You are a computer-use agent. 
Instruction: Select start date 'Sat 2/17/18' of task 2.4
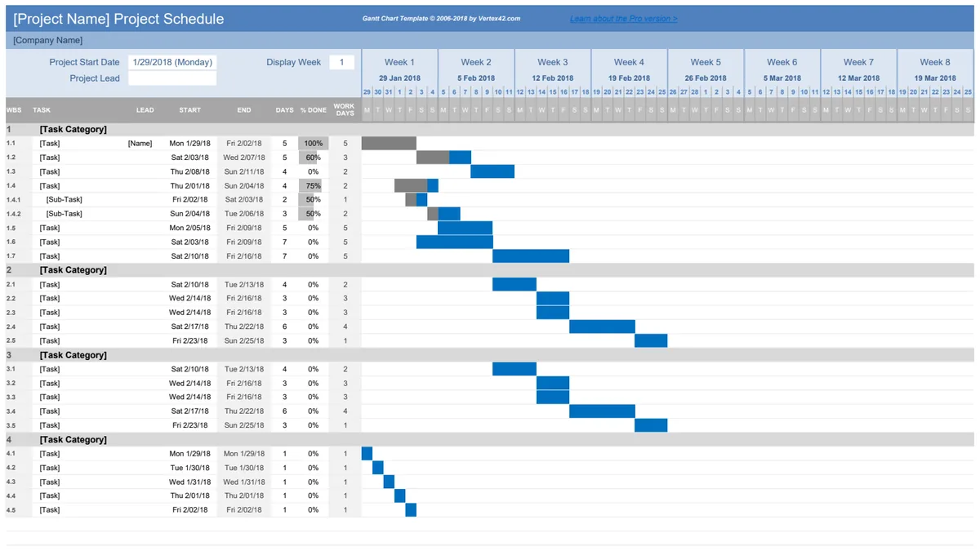pyautogui.click(x=189, y=327)
